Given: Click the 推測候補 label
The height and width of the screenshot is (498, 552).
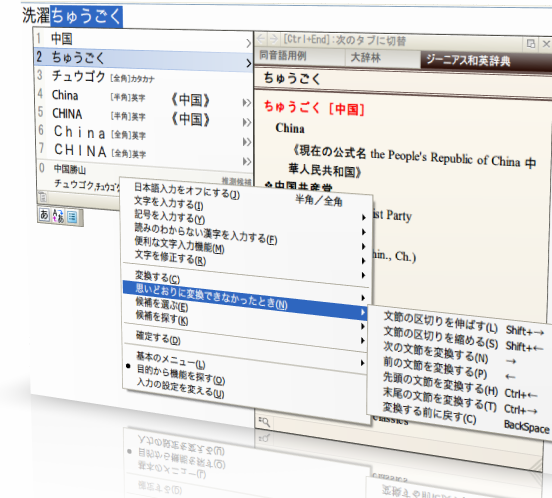Looking at the screenshot, I should (236, 182).
